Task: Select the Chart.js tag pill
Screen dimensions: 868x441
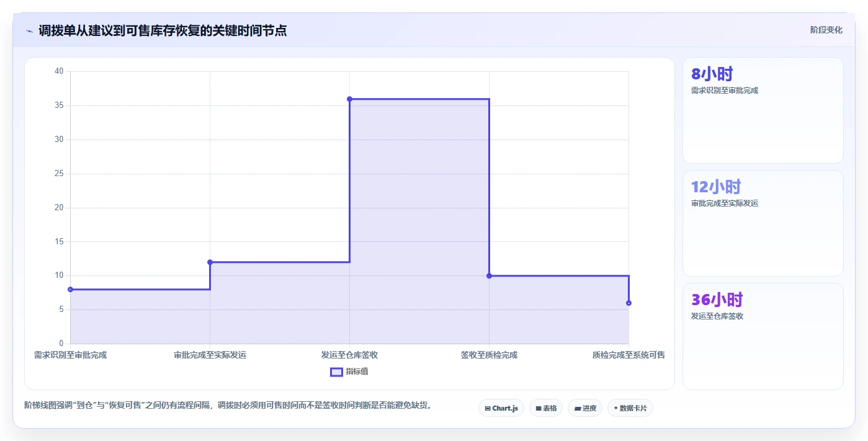Action: point(501,408)
